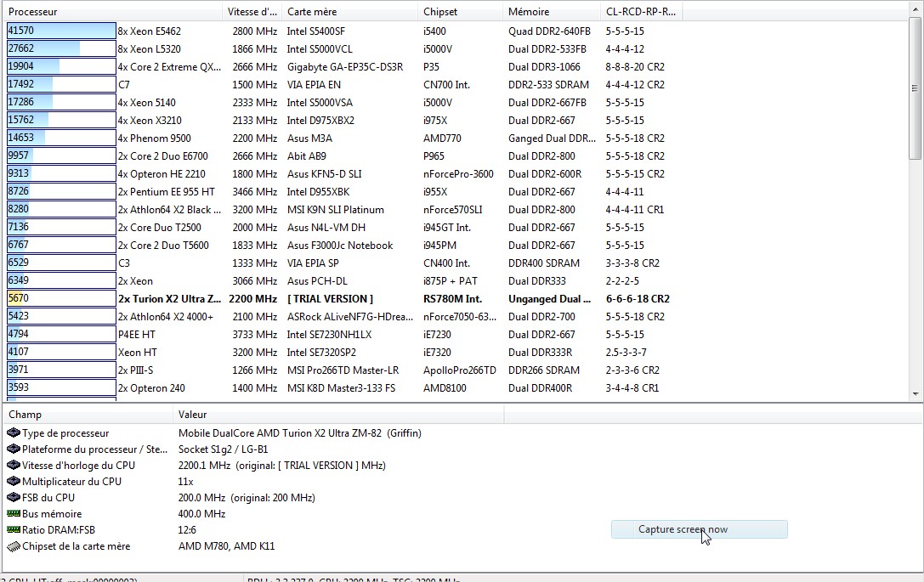The image size is (924, 582).
Task: Click the Chipset column header
Action: [461, 12]
